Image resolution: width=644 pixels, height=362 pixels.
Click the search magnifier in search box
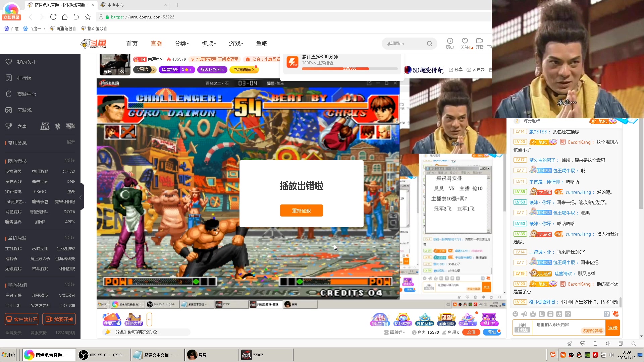(x=429, y=44)
